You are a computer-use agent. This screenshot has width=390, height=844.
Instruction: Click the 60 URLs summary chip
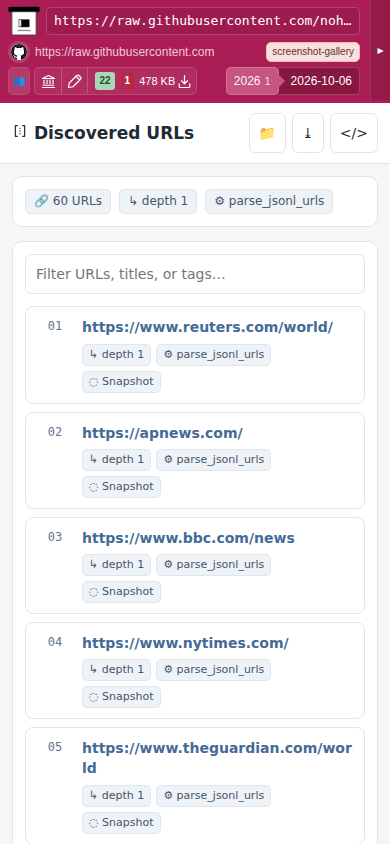point(68,201)
